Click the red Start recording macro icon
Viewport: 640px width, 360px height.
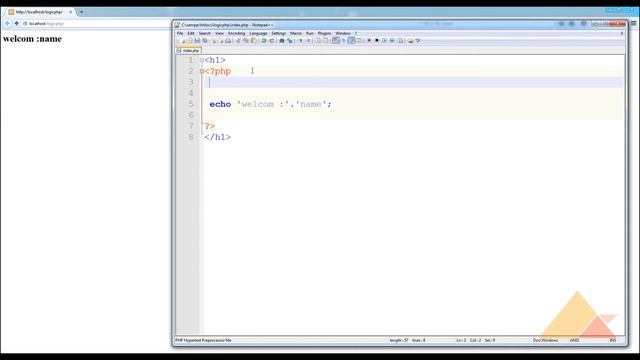(x=369, y=41)
